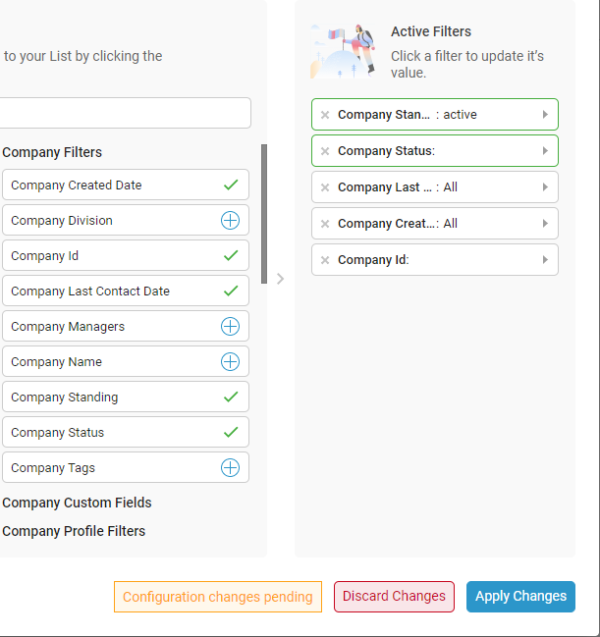The height and width of the screenshot is (637, 600).
Task: Expand Company Standing active filter arrow
Action: (x=545, y=115)
